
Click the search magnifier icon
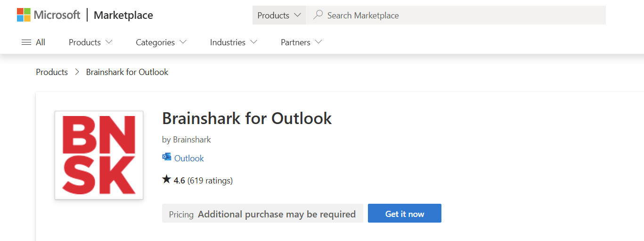(x=318, y=15)
